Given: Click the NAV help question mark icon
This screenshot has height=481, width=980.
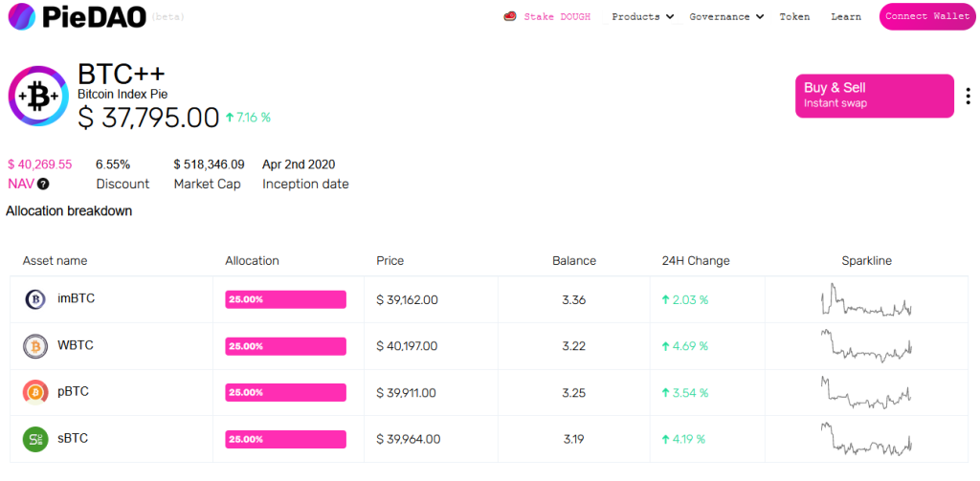Looking at the screenshot, I should pyautogui.click(x=42, y=185).
